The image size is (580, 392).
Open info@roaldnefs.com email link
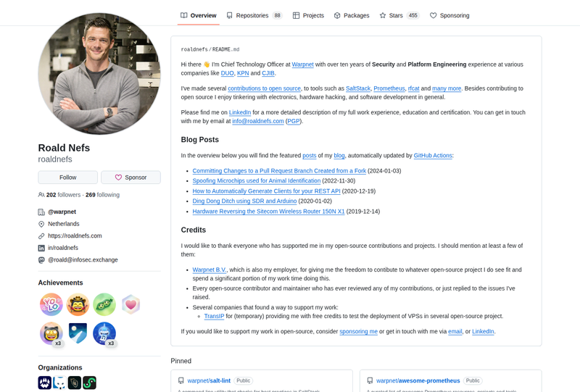pos(258,121)
